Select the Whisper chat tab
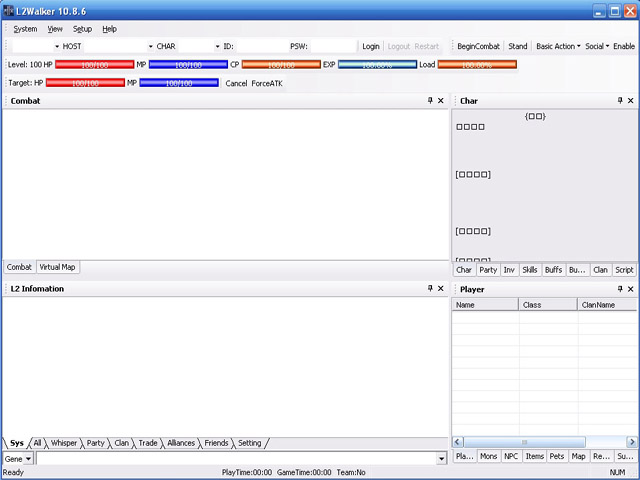This screenshot has width=640, height=480. click(64, 443)
